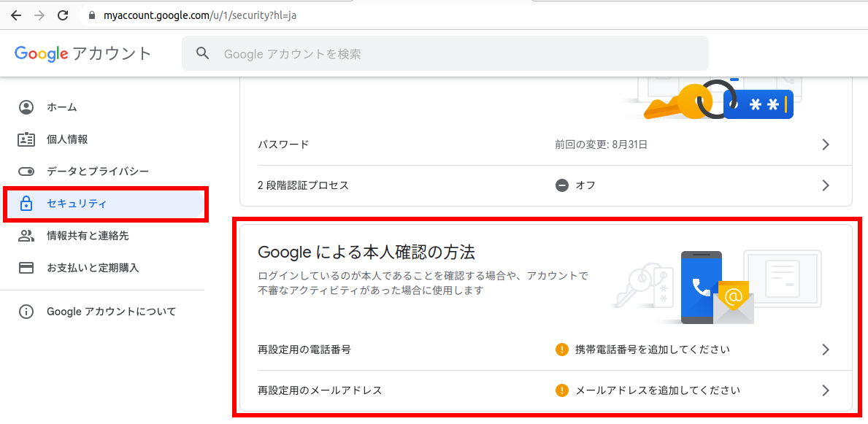
Task: Expand the 2 段階認証プロセス row arrow
Action: (826, 185)
